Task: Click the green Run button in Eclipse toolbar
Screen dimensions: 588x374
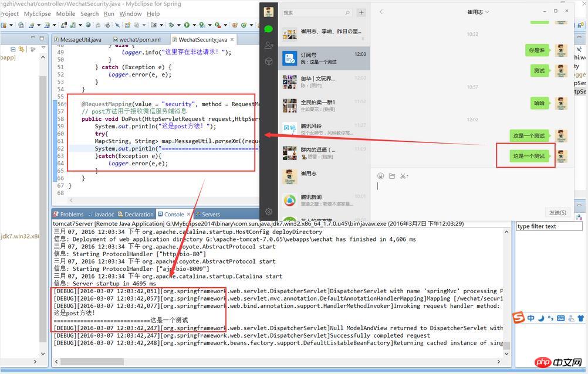Action: pos(187,25)
